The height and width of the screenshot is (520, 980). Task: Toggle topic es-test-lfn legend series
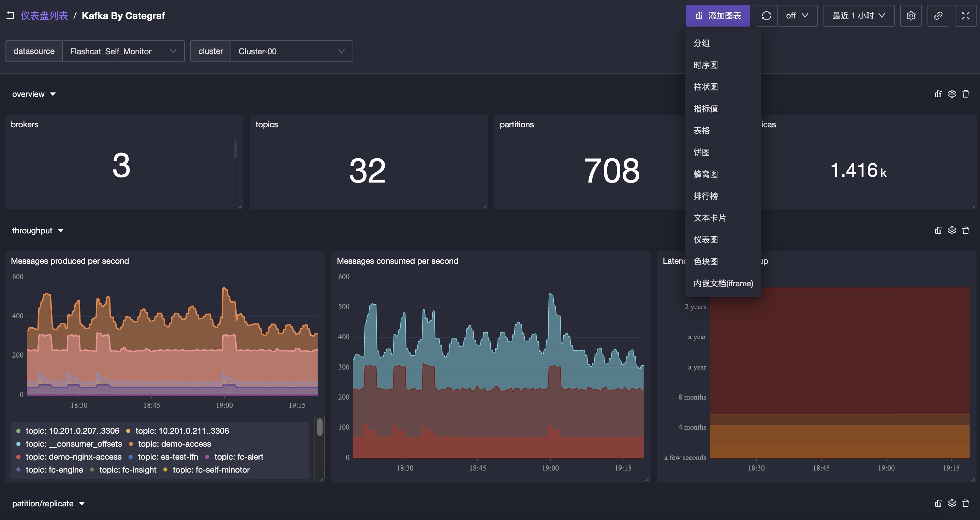pyautogui.click(x=167, y=457)
